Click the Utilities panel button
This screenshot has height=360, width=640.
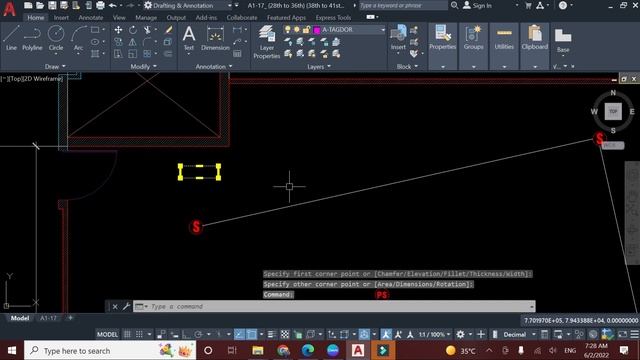(504, 38)
